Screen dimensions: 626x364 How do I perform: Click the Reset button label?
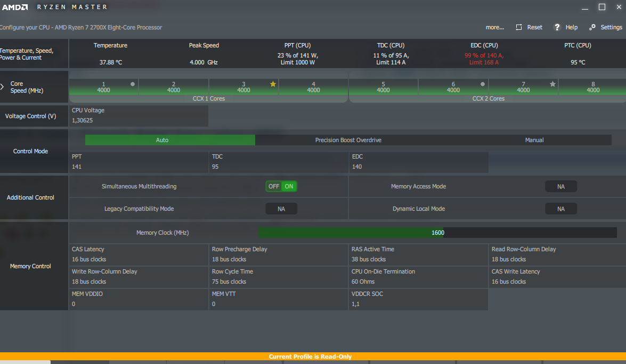click(x=534, y=27)
